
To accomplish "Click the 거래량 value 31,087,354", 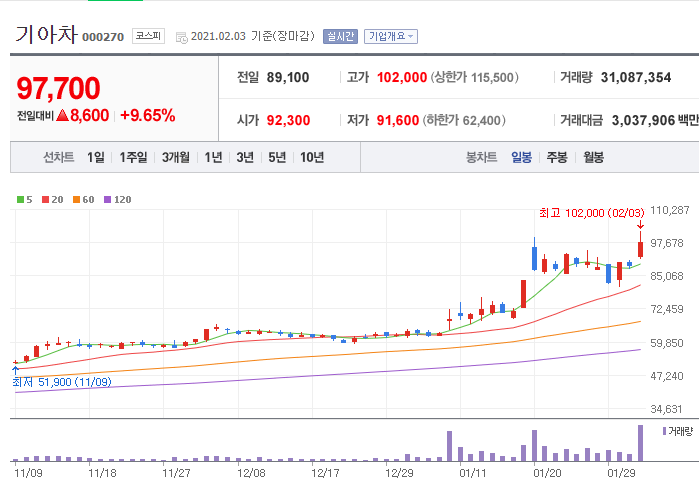I will click(x=636, y=78).
